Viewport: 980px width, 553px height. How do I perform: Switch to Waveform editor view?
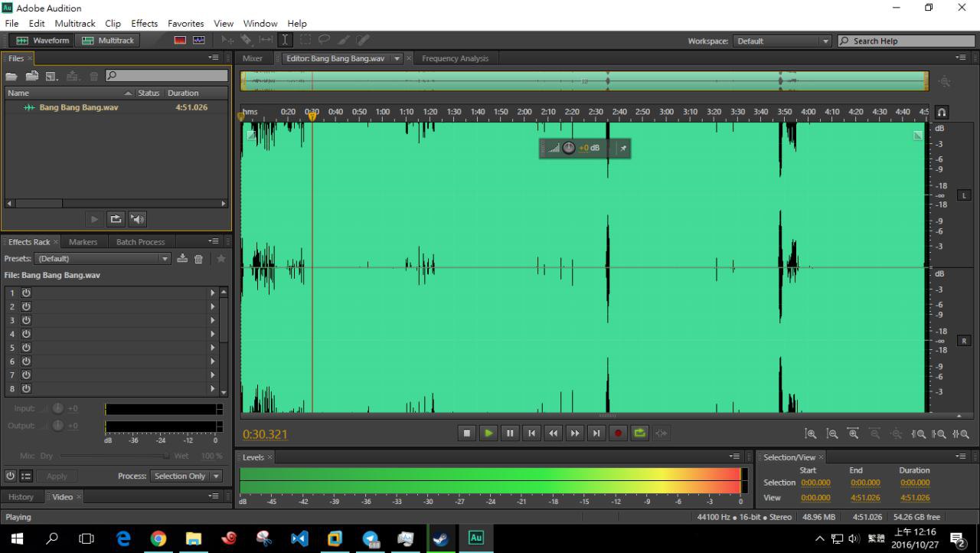pyautogui.click(x=43, y=41)
